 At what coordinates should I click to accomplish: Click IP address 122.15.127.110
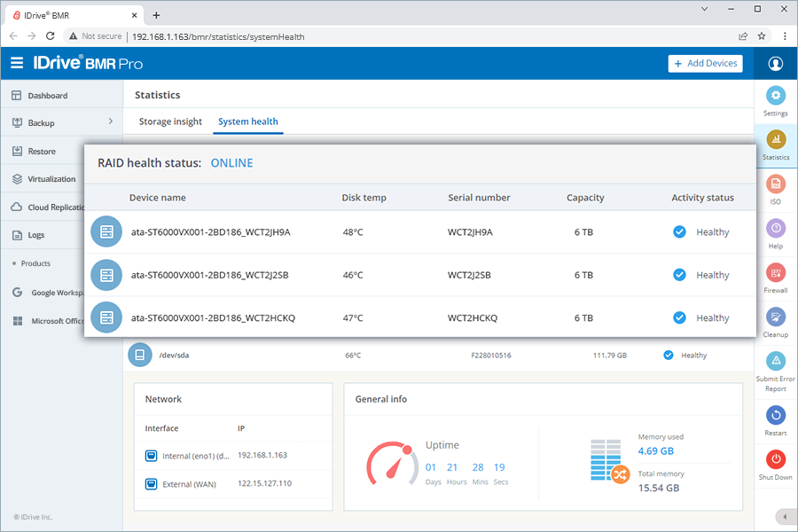click(x=264, y=483)
